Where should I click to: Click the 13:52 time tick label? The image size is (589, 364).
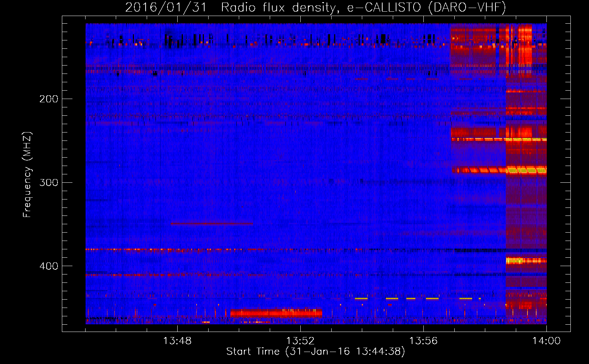click(x=300, y=341)
